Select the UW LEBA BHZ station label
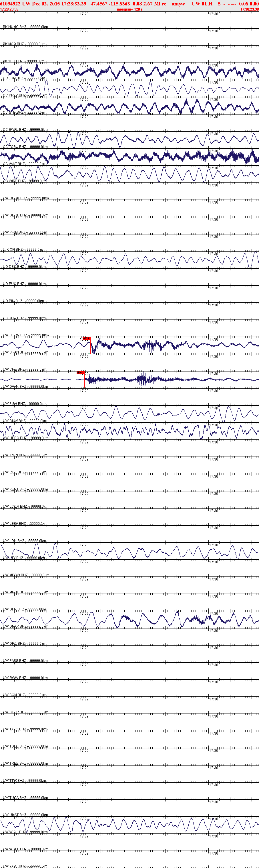The width and height of the screenshot is (259, 868). 25,524
